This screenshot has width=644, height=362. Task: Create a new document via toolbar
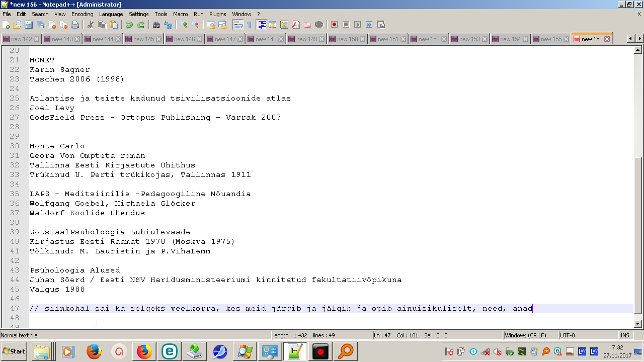click(x=7, y=25)
